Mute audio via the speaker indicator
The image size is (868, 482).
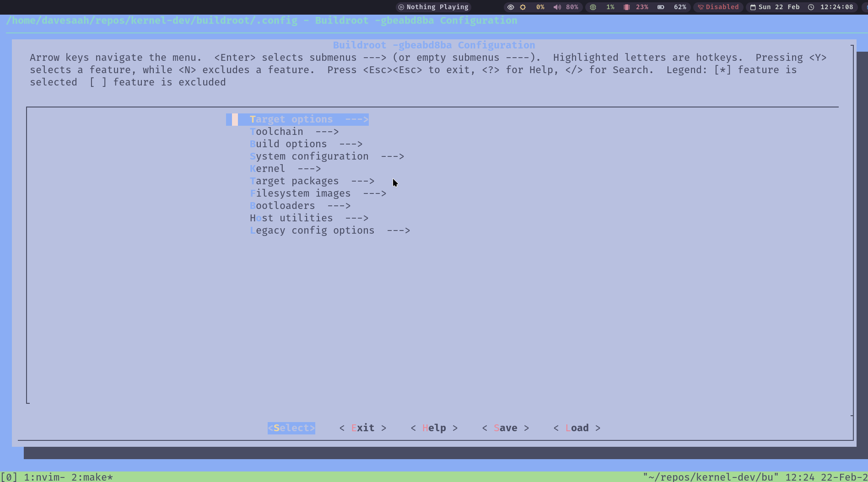pos(557,7)
